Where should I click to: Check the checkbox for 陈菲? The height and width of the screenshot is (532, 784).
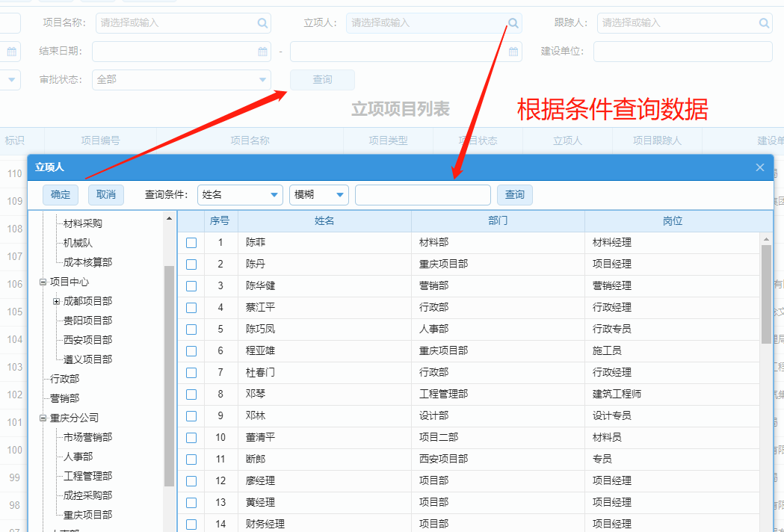[x=191, y=243]
